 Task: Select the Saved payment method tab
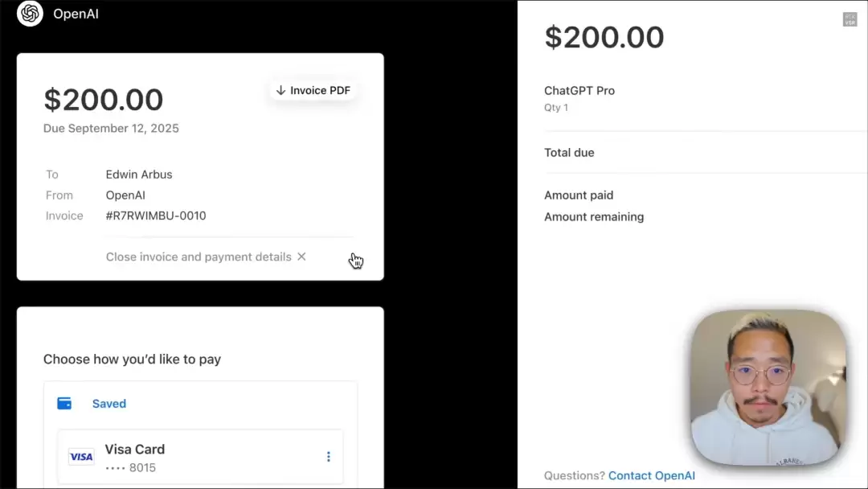click(108, 404)
